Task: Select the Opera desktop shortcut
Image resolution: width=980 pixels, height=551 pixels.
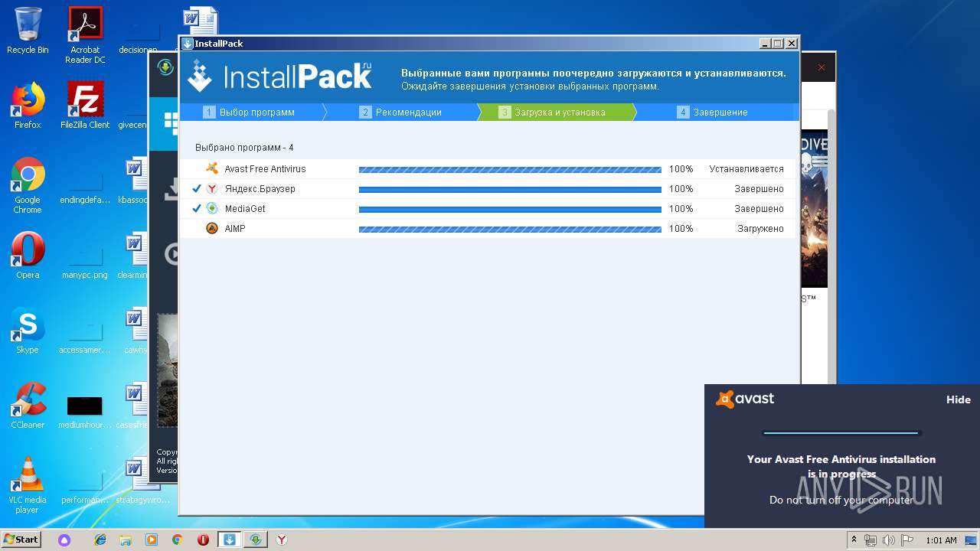Action: (x=28, y=256)
